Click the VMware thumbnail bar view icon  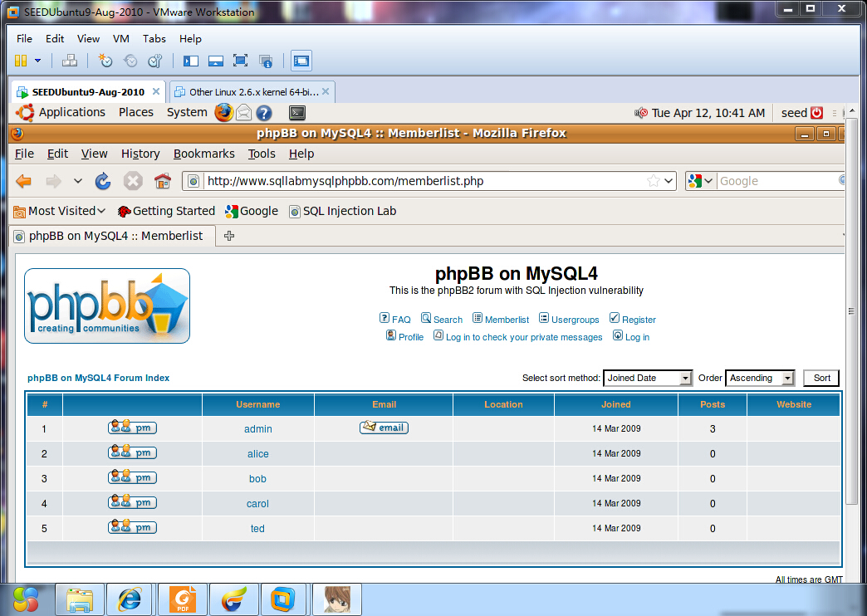click(216, 61)
